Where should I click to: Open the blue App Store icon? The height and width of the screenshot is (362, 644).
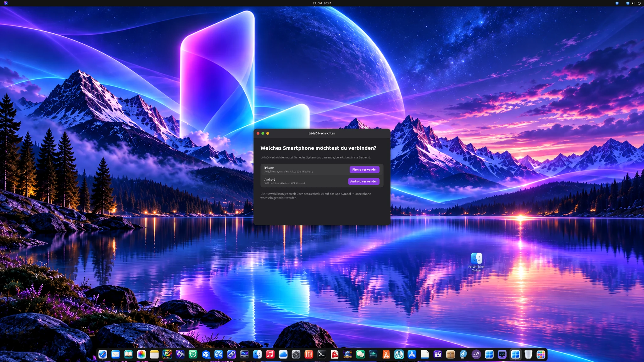click(x=412, y=354)
